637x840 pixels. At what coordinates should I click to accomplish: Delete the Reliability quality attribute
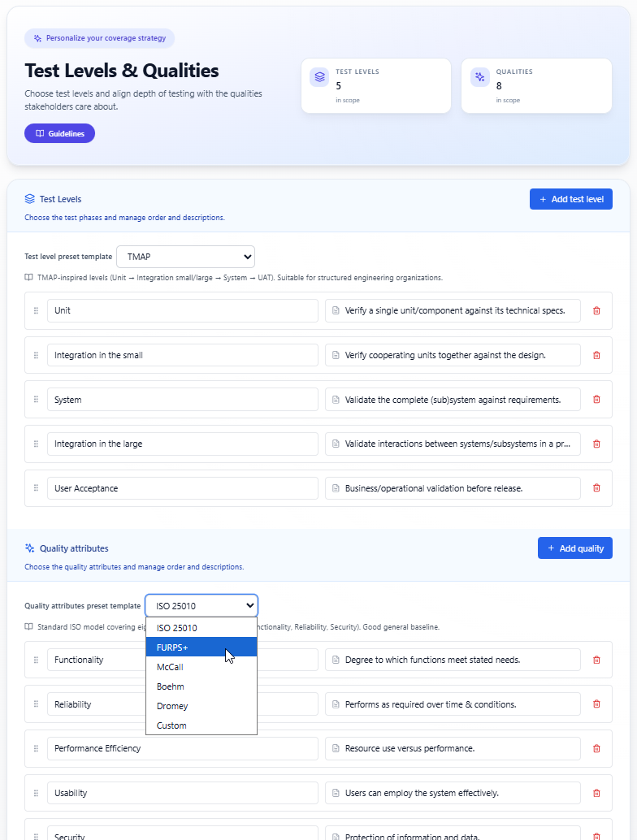(596, 704)
